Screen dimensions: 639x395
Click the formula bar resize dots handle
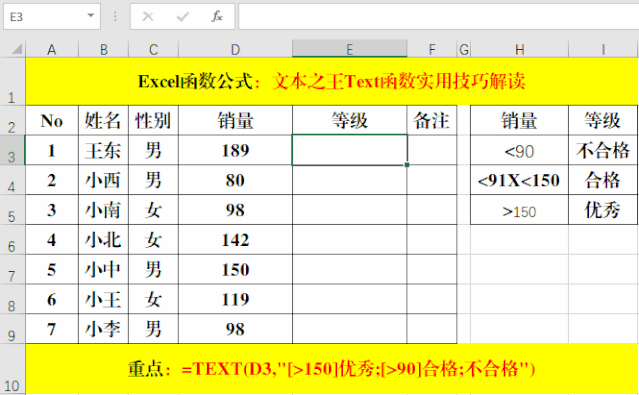[x=115, y=16]
